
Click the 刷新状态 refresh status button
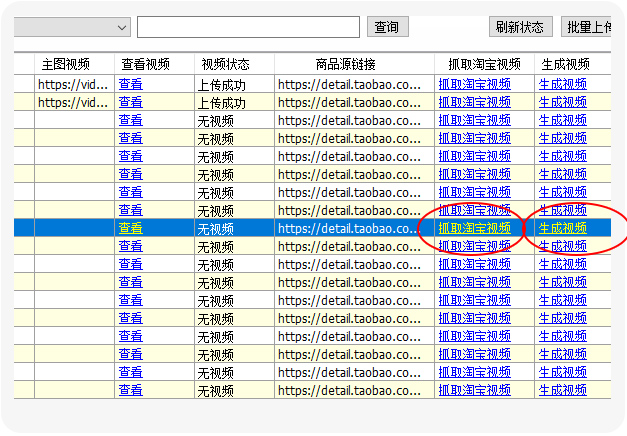coord(520,27)
